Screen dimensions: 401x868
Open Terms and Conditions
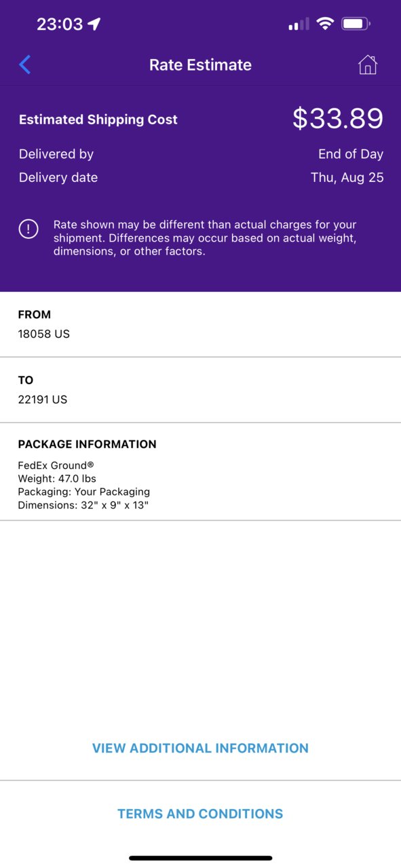coord(200,814)
